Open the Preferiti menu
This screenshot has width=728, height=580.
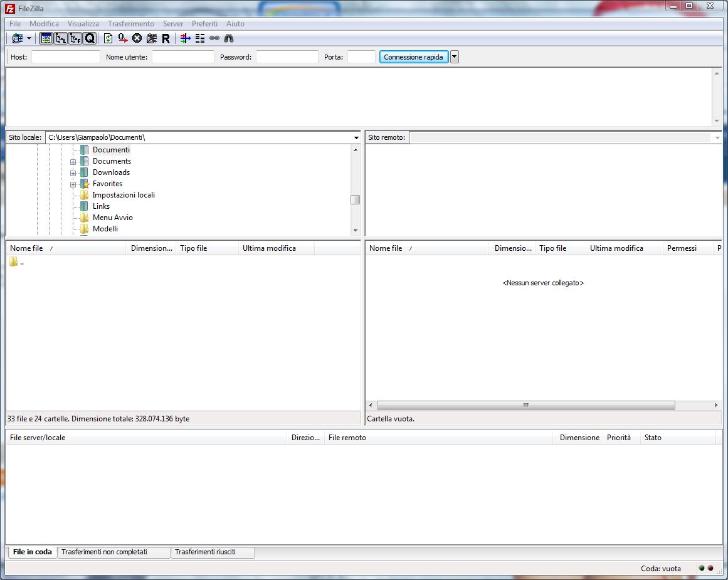click(205, 24)
